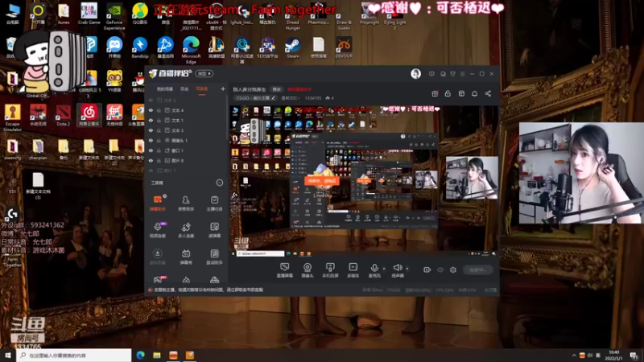This screenshot has width=644, height=362.
Task: Open the 主播任务 tool
Action: [x=214, y=203]
